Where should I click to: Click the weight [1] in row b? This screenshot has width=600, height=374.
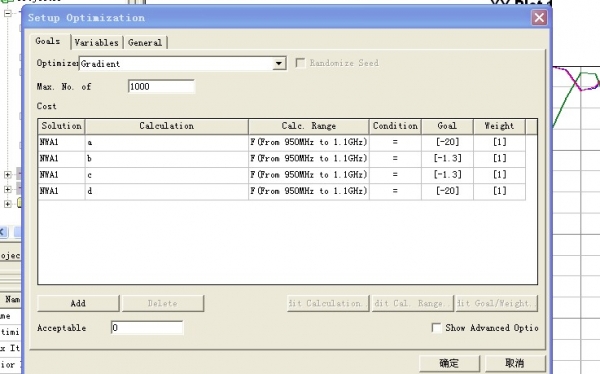pyautogui.click(x=499, y=158)
